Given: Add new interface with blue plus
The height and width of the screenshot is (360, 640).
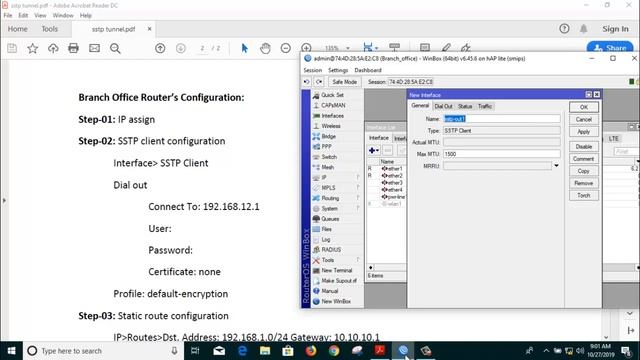Looking at the screenshot, I should point(373,151).
